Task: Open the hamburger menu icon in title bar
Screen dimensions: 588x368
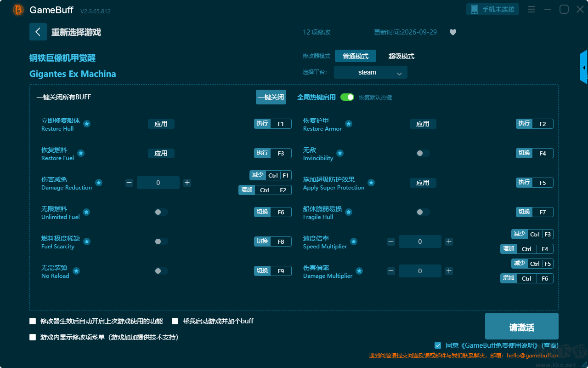Action: click(x=531, y=9)
